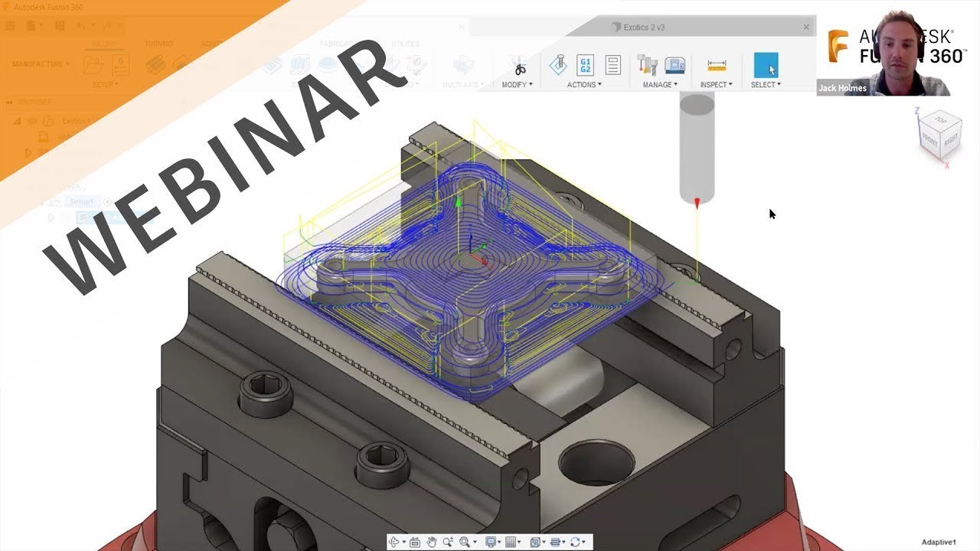Viewport: 980px width, 551px height.
Task: Click the circular-arrows navigation bar icon
Action: (x=575, y=542)
